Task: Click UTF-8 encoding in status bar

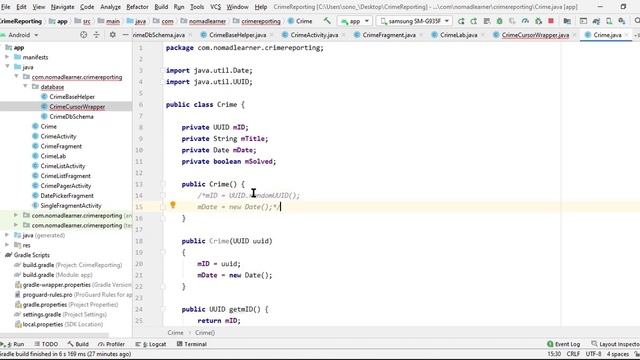Action: [x=593, y=354]
